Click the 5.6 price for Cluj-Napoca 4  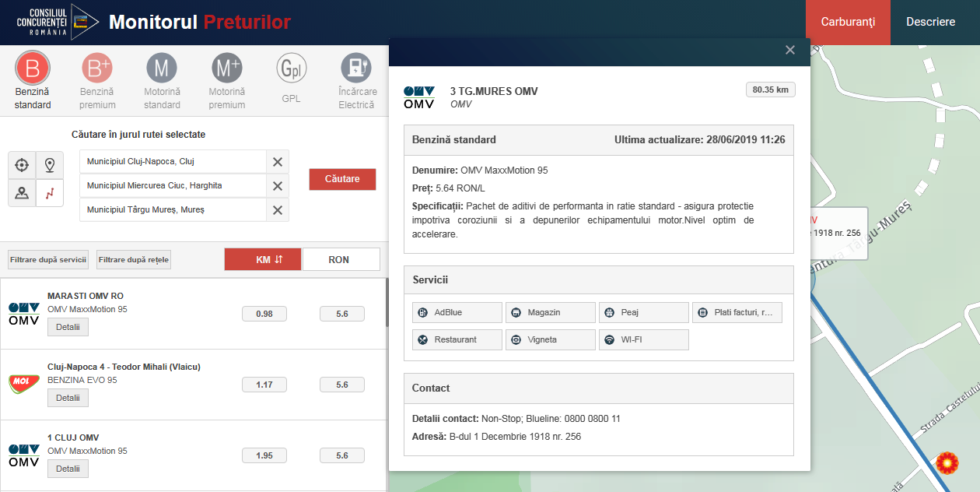(x=342, y=385)
